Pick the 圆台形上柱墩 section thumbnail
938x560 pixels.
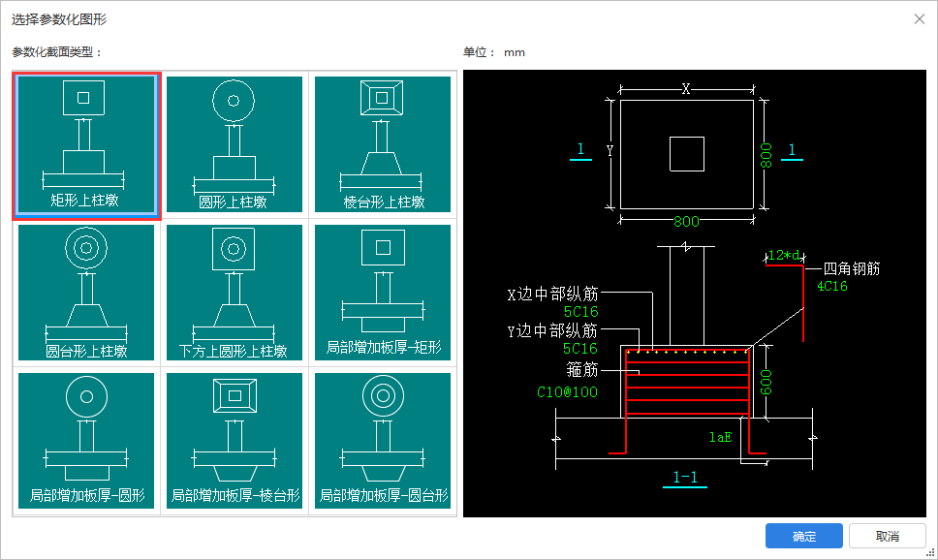(86, 293)
